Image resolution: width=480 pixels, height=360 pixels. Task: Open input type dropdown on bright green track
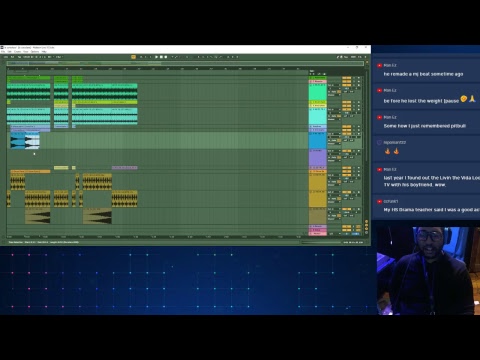pos(334,85)
